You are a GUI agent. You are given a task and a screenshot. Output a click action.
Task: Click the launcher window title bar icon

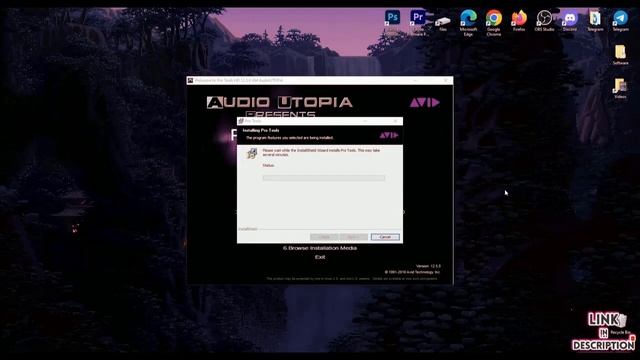tap(190, 80)
